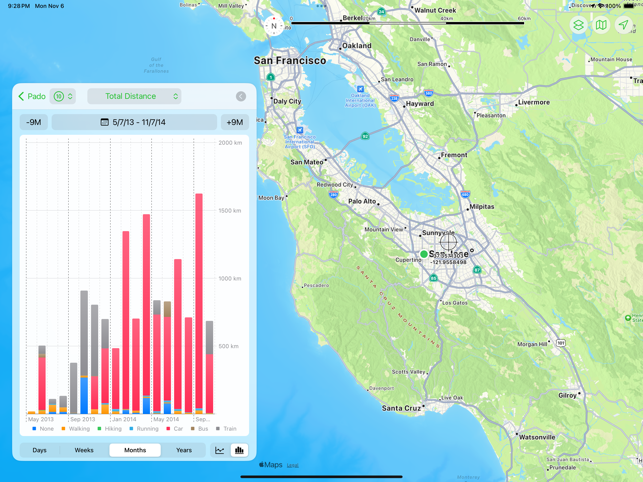Click the Milpitas city label
Screen dimensions: 643x482
pos(482,206)
